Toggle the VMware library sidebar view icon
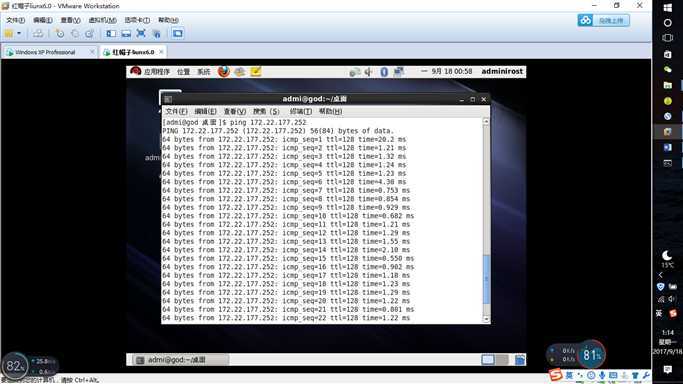Viewport: 683px width, 384px height. click(x=111, y=34)
